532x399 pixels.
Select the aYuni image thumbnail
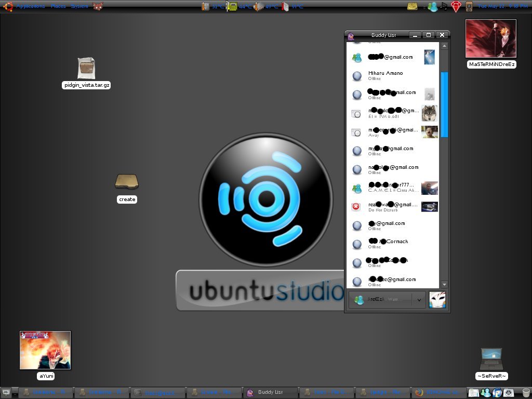[x=45, y=350]
